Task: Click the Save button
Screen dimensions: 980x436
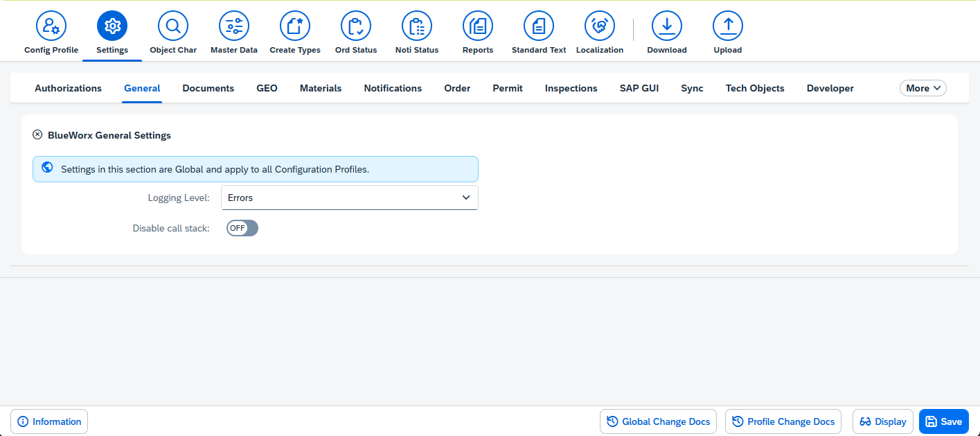Action: pyautogui.click(x=944, y=421)
